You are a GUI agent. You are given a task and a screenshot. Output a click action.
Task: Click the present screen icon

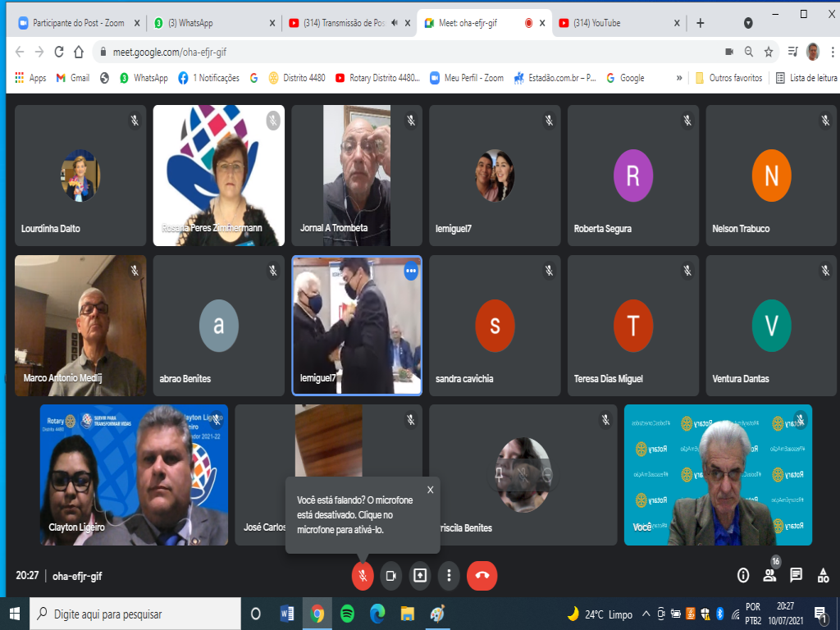(x=420, y=575)
